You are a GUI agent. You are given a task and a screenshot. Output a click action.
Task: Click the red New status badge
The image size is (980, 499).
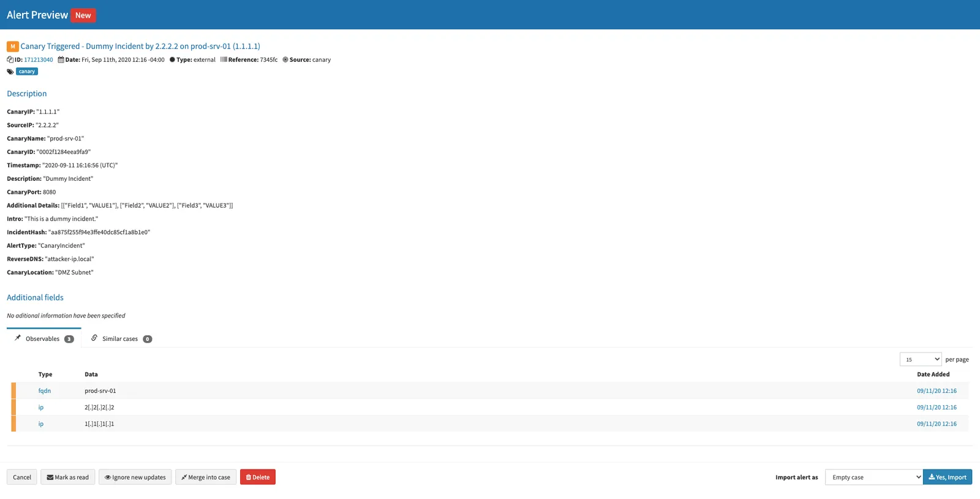click(x=83, y=15)
